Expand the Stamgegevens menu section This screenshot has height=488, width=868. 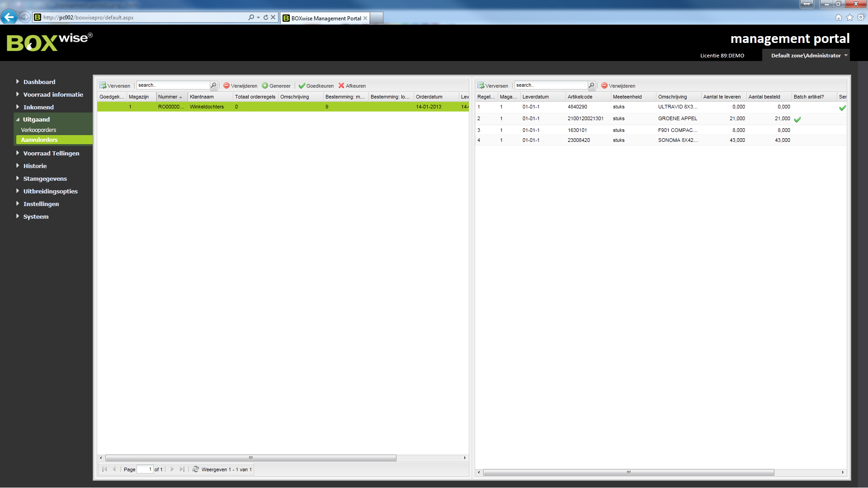pos(45,178)
